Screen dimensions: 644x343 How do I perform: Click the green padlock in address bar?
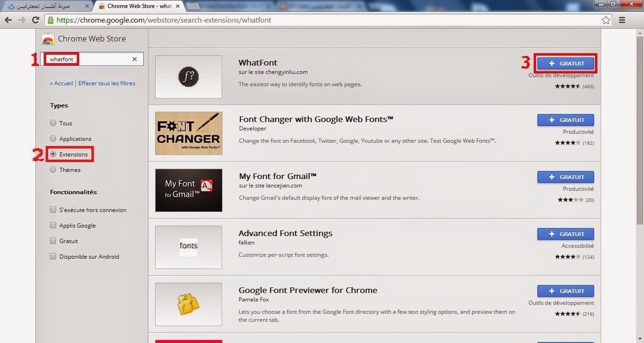[x=50, y=20]
